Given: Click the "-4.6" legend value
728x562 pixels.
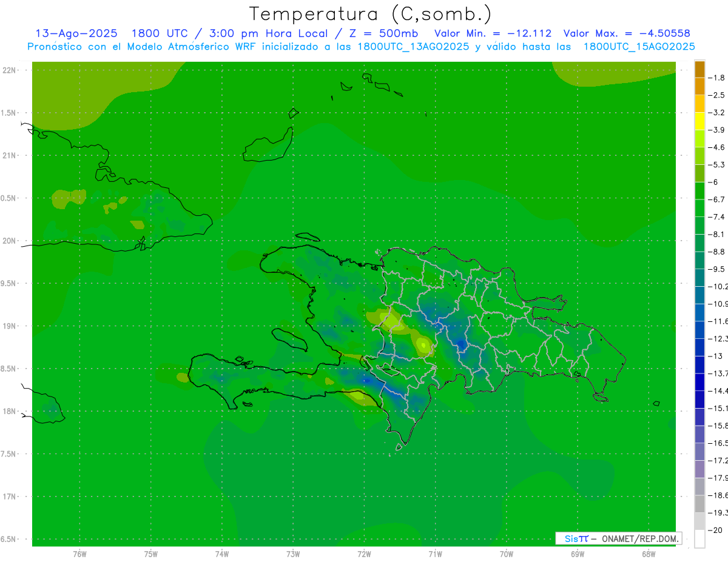Looking at the screenshot, I should coord(717,147).
